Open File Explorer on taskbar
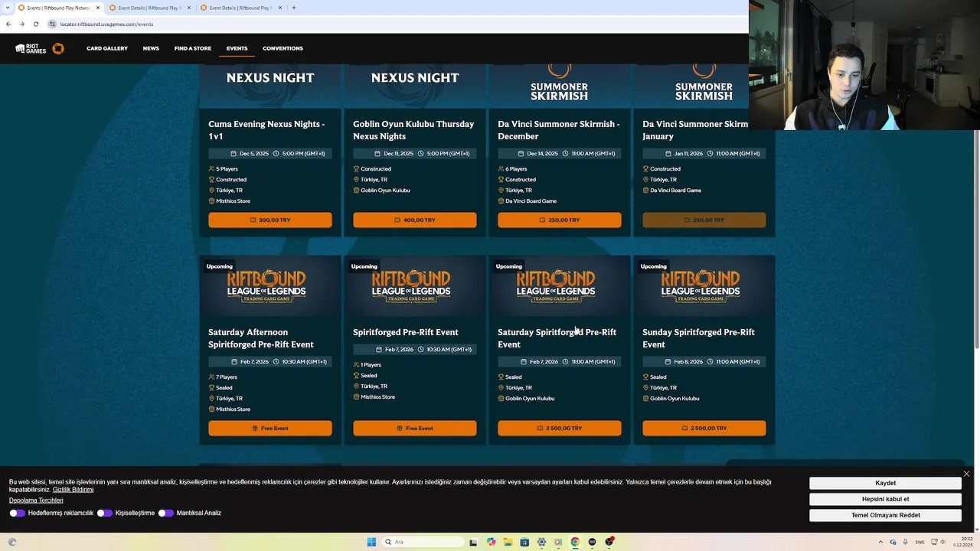Viewport: 980px width, 551px height. (508, 542)
